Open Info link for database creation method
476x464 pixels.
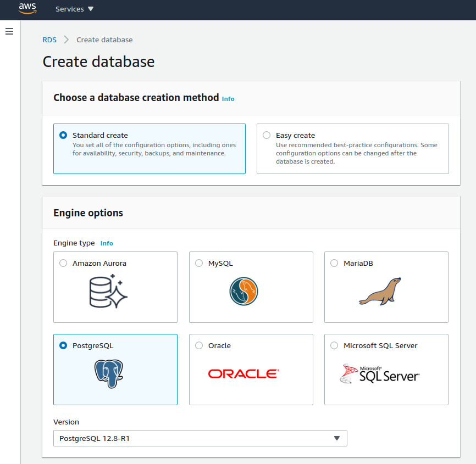pos(228,99)
